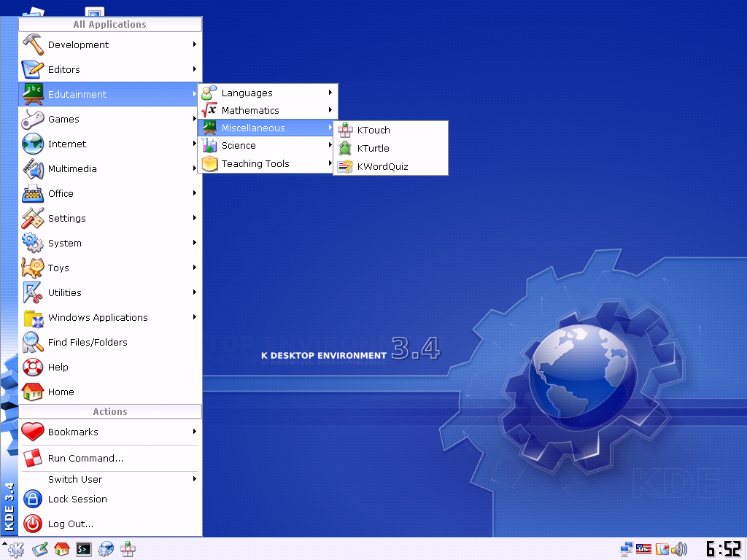The image size is (747, 560).
Task: Click the Internet globe icon
Action: (33, 144)
